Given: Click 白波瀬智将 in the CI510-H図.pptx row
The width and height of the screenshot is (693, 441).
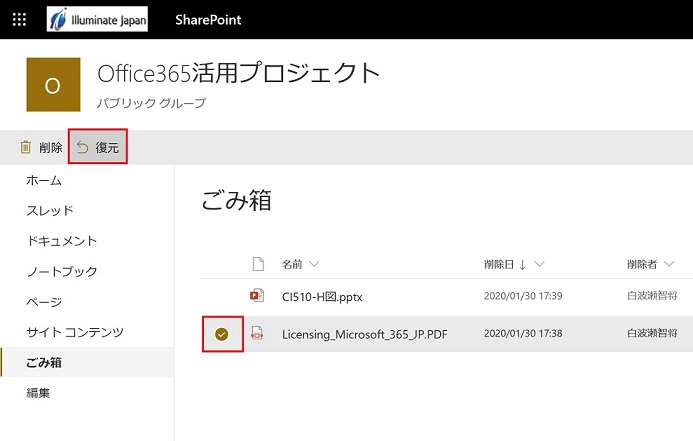Looking at the screenshot, I should [652, 296].
